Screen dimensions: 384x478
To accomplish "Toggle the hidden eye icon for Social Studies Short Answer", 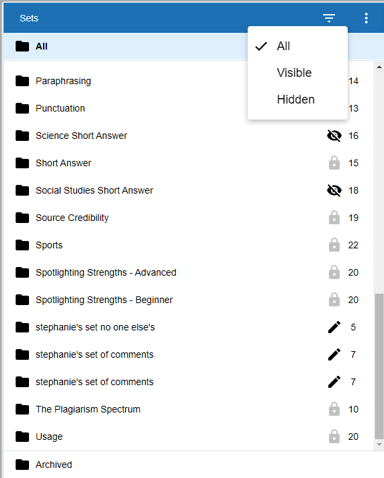I will pos(334,190).
